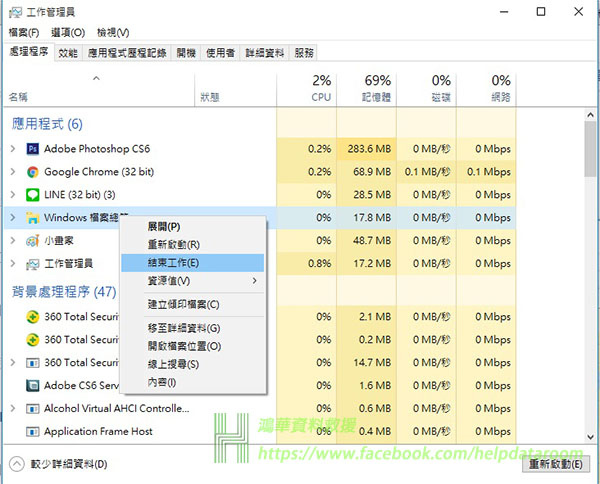600x484 pixels.
Task: Expand the Windows 檔案總管 row
Action: click(13, 217)
